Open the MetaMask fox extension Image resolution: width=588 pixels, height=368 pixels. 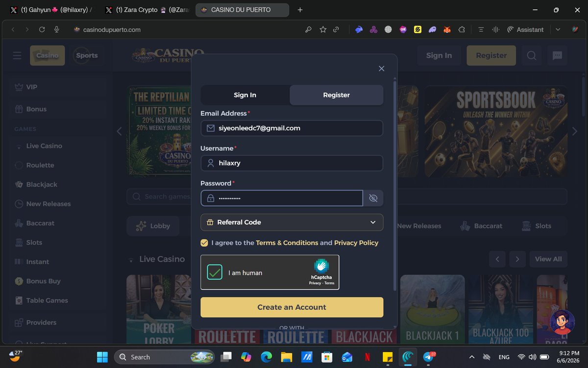(447, 29)
